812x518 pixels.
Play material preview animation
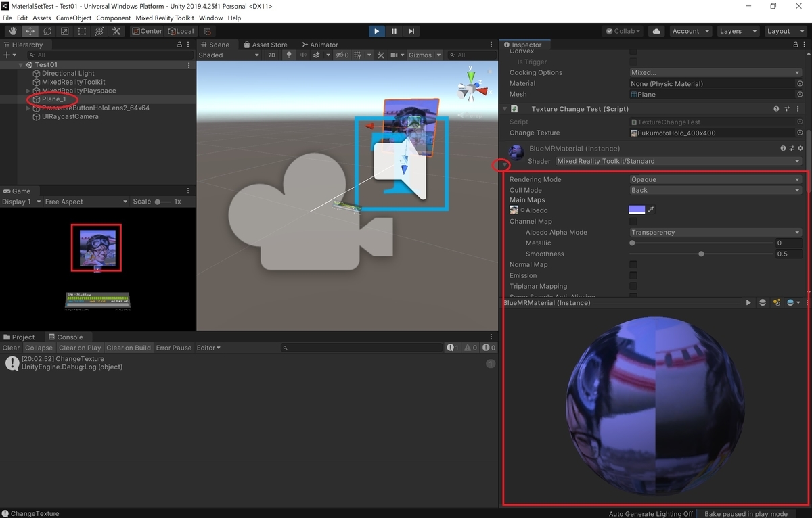[x=748, y=303]
